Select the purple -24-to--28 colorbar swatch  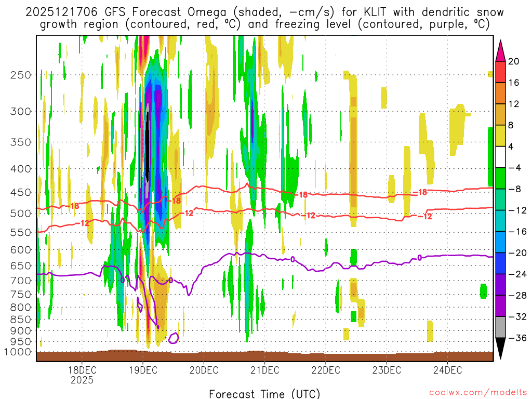[x=500, y=284]
